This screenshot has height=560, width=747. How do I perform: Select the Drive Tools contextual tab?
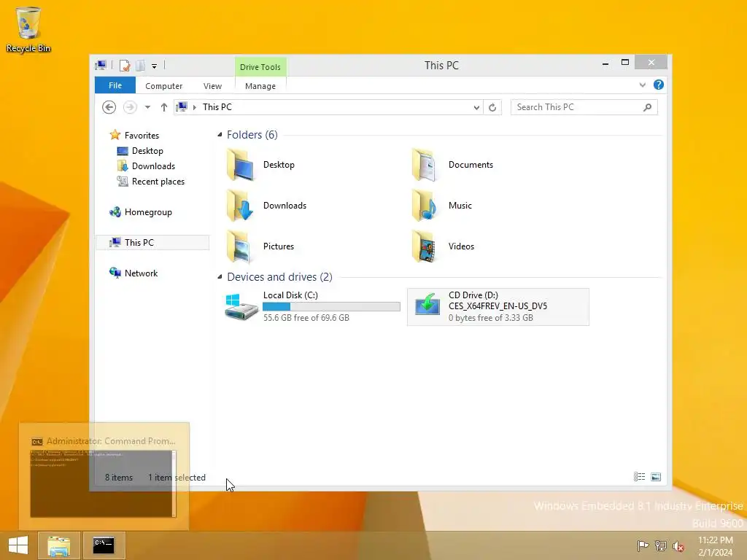click(260, 67)
